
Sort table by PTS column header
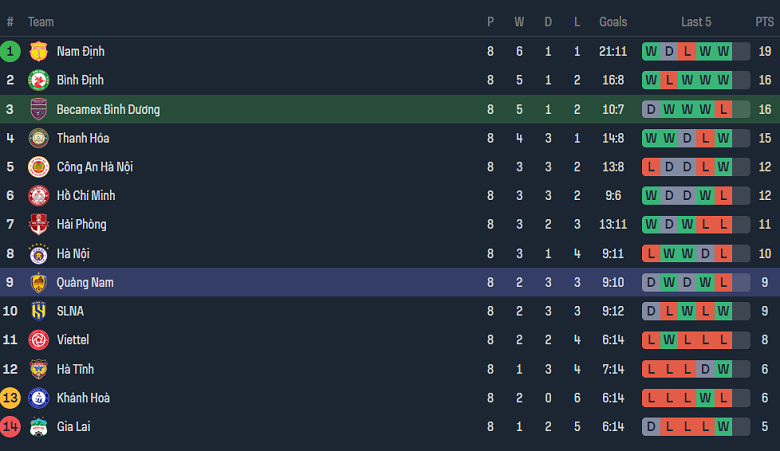[764, 21]
